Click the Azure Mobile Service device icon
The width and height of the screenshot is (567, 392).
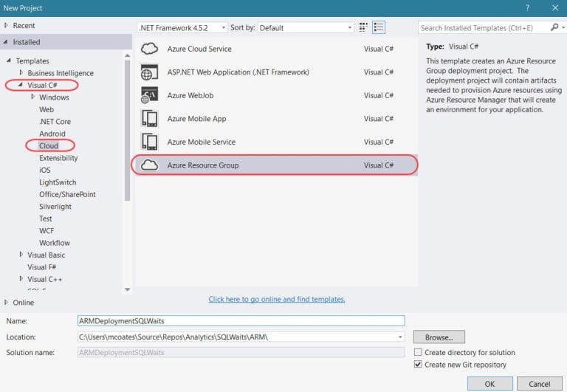(149, 142)
